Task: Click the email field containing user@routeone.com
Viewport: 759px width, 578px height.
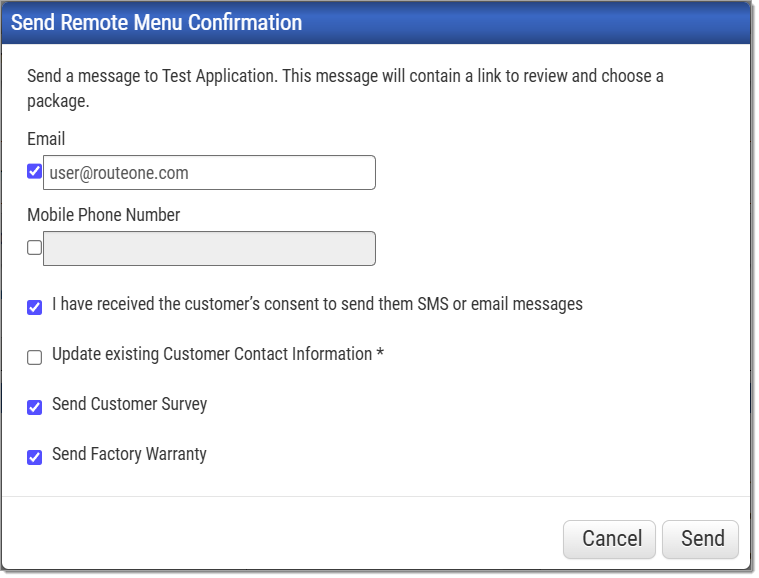Action: tap(209, 172)
